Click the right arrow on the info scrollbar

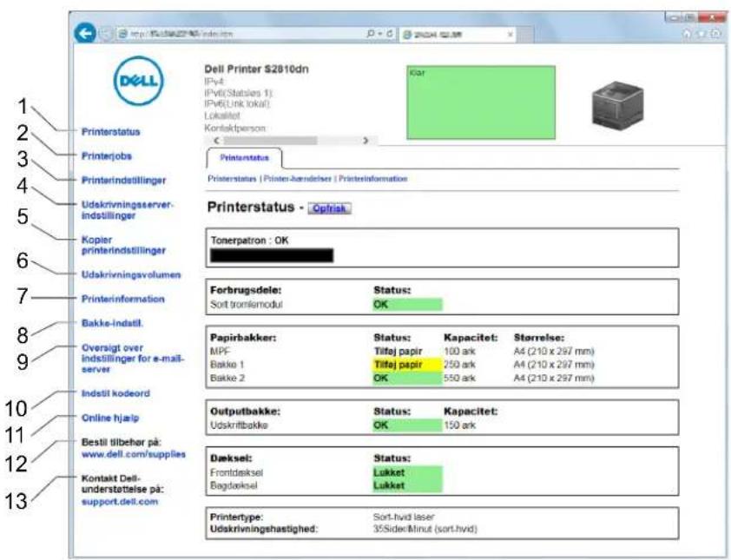[365, 141]
